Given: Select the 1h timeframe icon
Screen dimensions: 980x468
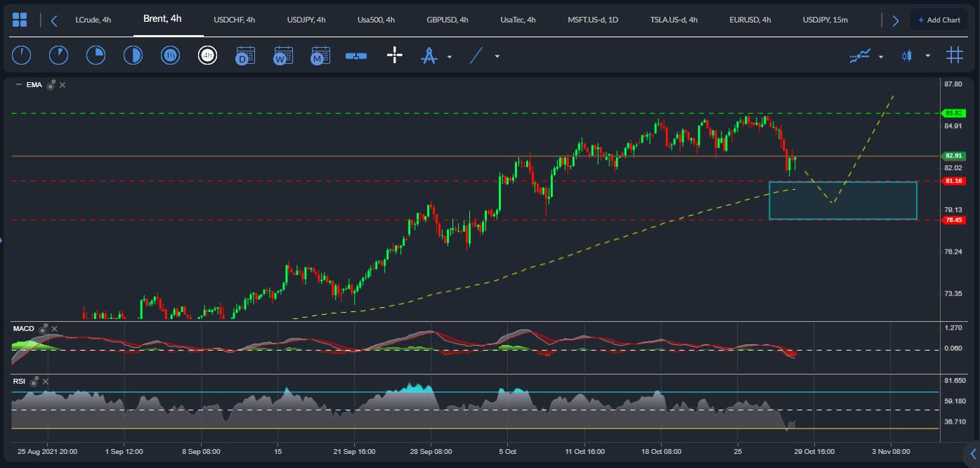Looking at the screenshot, I should click(x=170, y=56).
